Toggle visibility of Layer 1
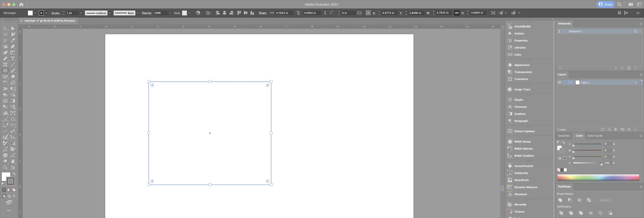Image resolution: width=644 pixels, height=218 pixels. (x=559, y=82)
